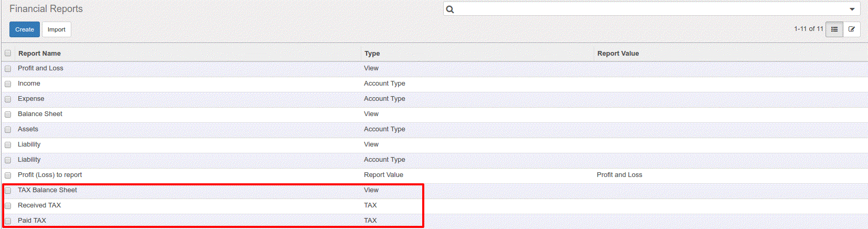Image resolution: width=868 pixels, height=229 pixels.
Task: Check the Paid TAX row checkbox
Action: (x=8, y=221)
